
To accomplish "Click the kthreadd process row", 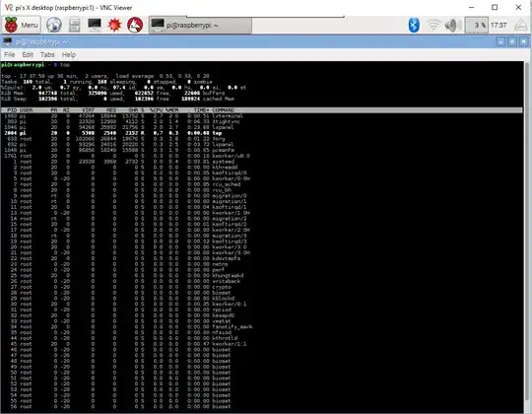I will coord(261,168).
